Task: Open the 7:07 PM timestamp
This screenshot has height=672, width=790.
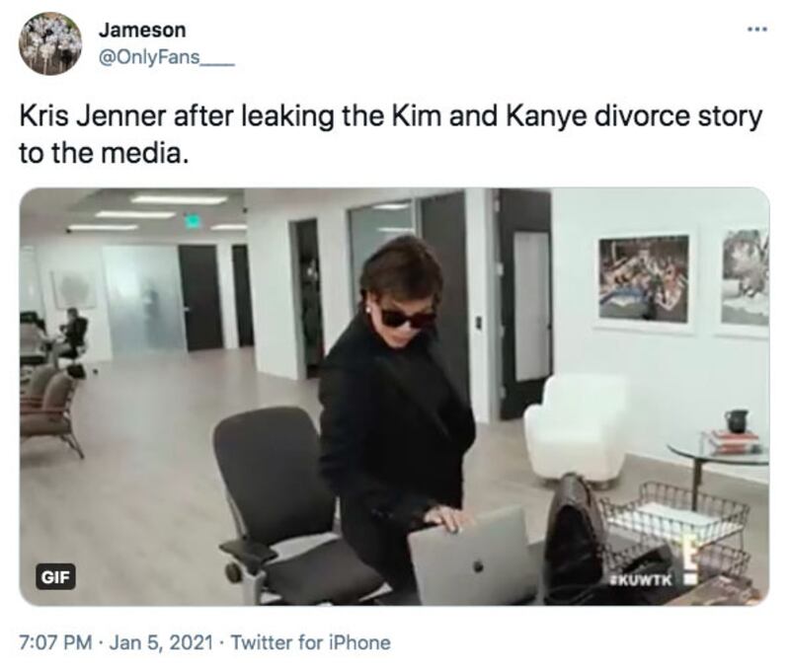Action: point(56,642)
